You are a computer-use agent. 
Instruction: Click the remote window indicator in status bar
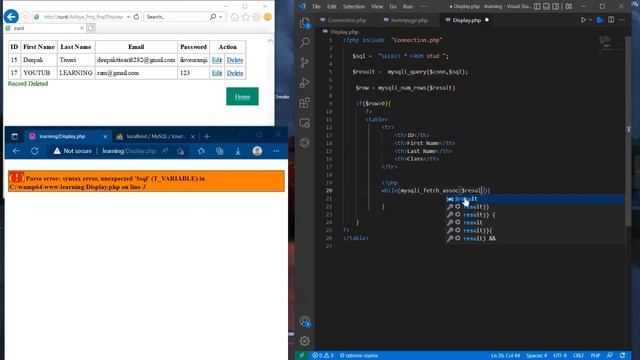tap(302, 356)
